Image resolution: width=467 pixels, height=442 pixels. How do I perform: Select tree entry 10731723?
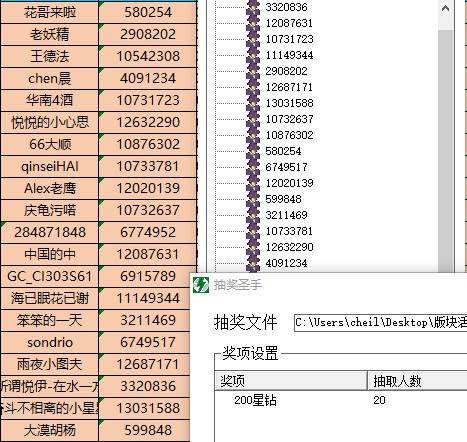(x=289, y=39)
